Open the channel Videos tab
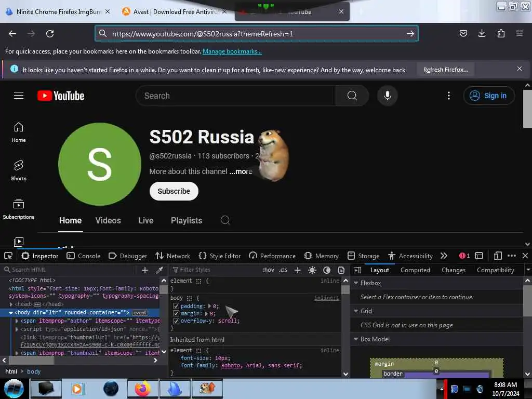Screen dimensions: 532x399 [x=108, y=220]
